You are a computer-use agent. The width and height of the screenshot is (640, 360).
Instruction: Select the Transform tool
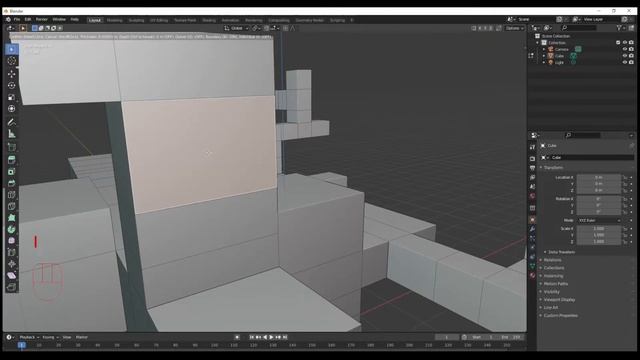[x=11, y=109]
